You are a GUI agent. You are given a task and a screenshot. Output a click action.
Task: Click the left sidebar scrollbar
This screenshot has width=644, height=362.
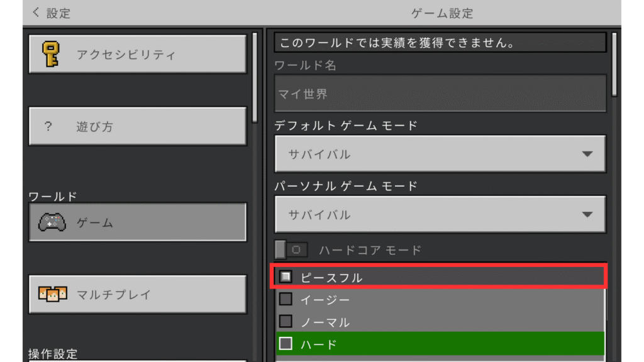[x=255, y=77]
